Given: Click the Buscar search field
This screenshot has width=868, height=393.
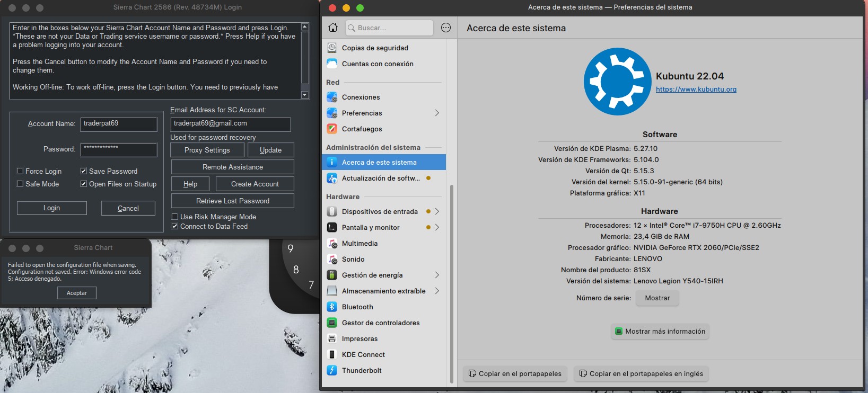Looking at the screenshot, I should click(390, 28).
